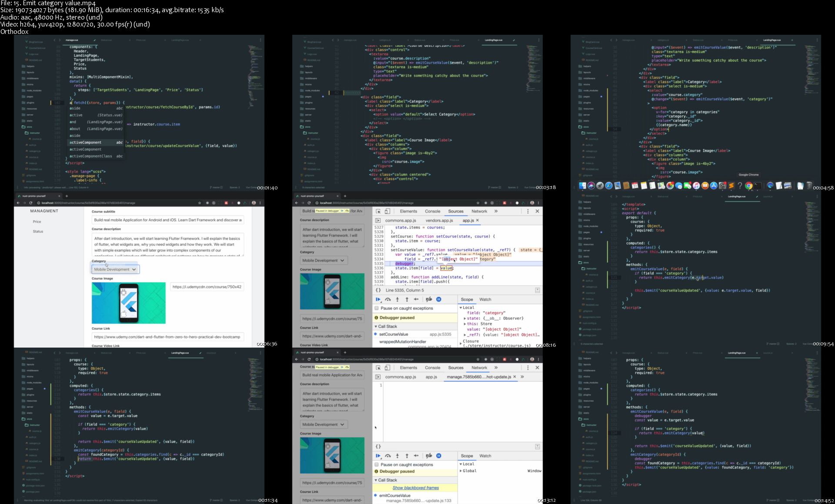Expand the Global scope section in 00:13:12 frame

(461, 471)
